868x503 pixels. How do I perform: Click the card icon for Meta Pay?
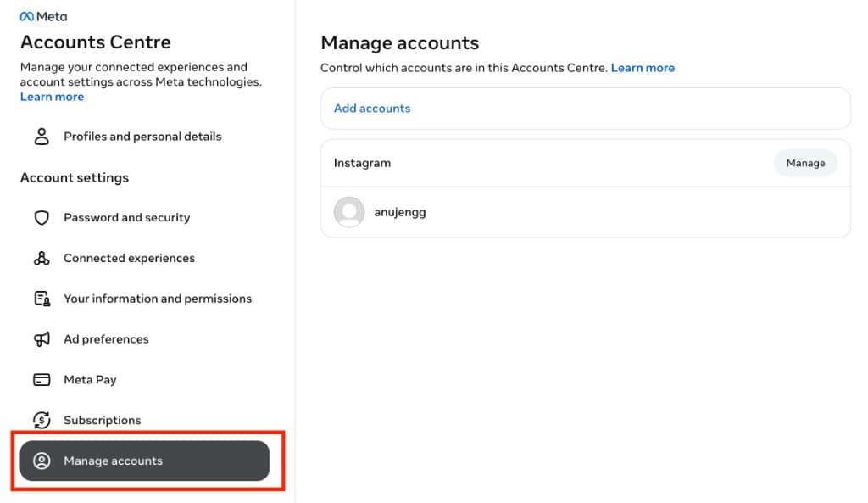pos(42,379)
